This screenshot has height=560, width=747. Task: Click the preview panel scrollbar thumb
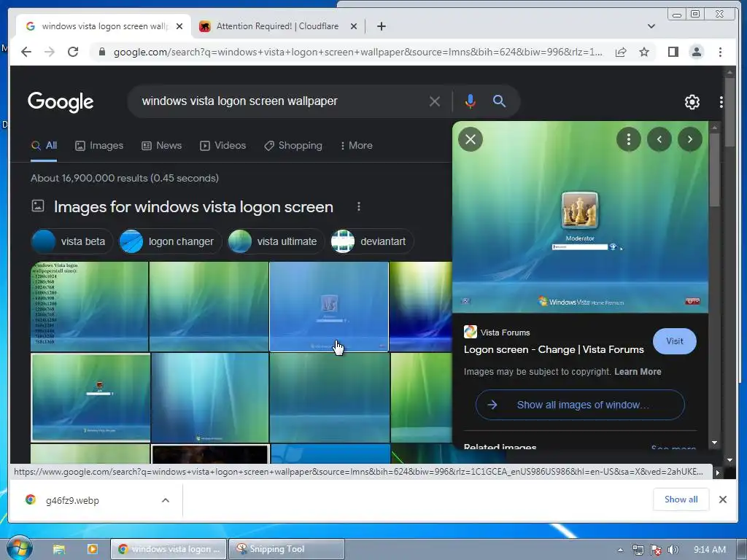(714, 169)
